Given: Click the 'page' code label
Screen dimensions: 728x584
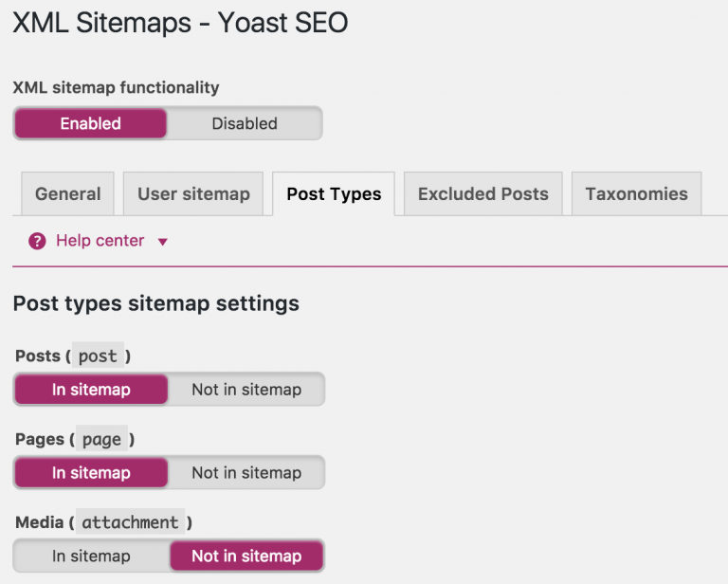Looking at the screenshot, I should 101,440.
